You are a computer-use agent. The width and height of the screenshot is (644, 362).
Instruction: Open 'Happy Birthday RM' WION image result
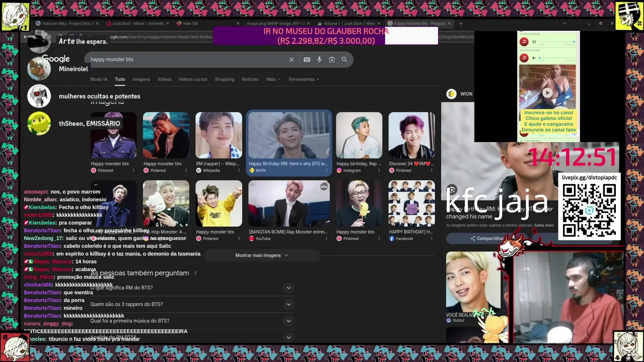(289, 143)
